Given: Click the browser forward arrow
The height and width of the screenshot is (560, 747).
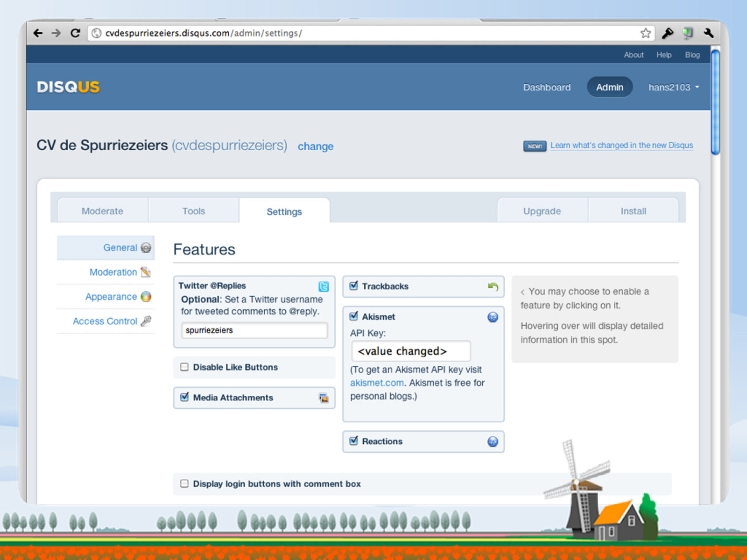Looking at the screenshot, I should [x=56, y=33].
